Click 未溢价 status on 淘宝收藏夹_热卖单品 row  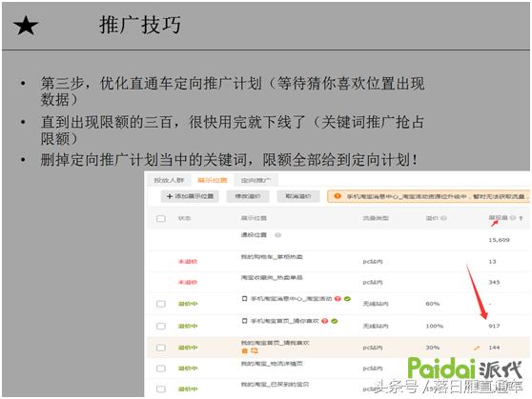pos(188,282)
